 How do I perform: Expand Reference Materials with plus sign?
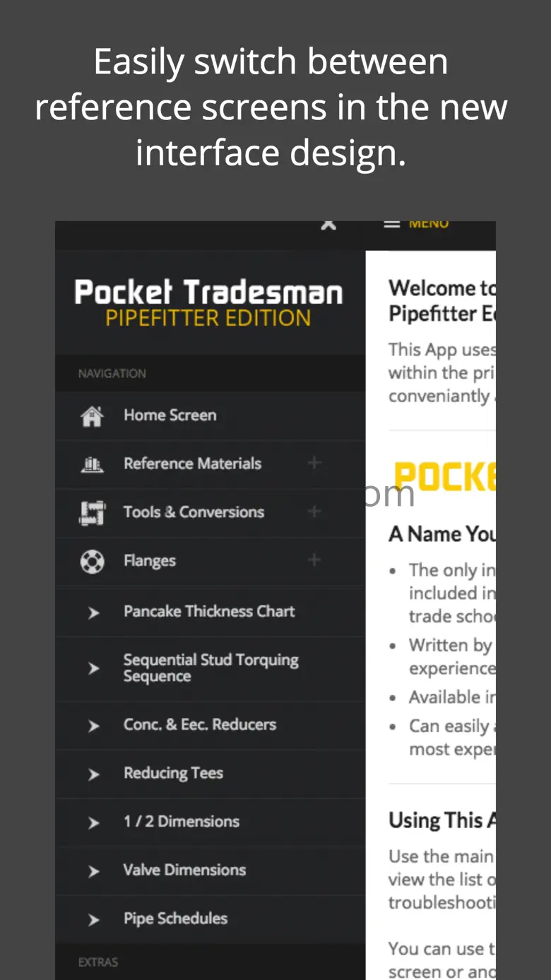pyautogui.click(x=314, y=463)
